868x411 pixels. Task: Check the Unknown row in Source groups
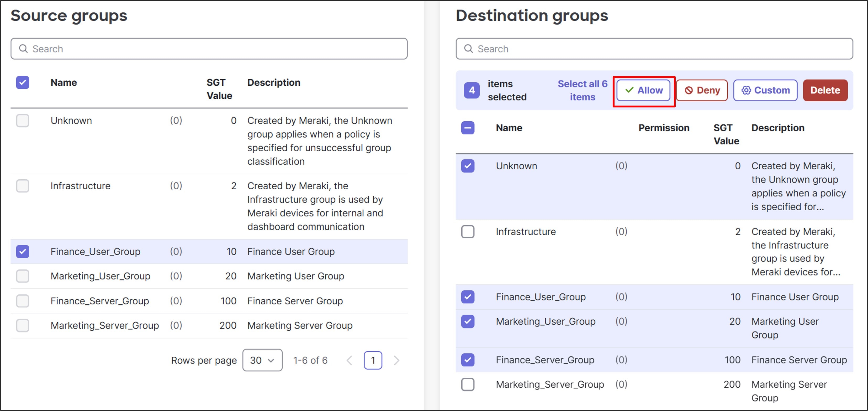[x=23, y=121]
